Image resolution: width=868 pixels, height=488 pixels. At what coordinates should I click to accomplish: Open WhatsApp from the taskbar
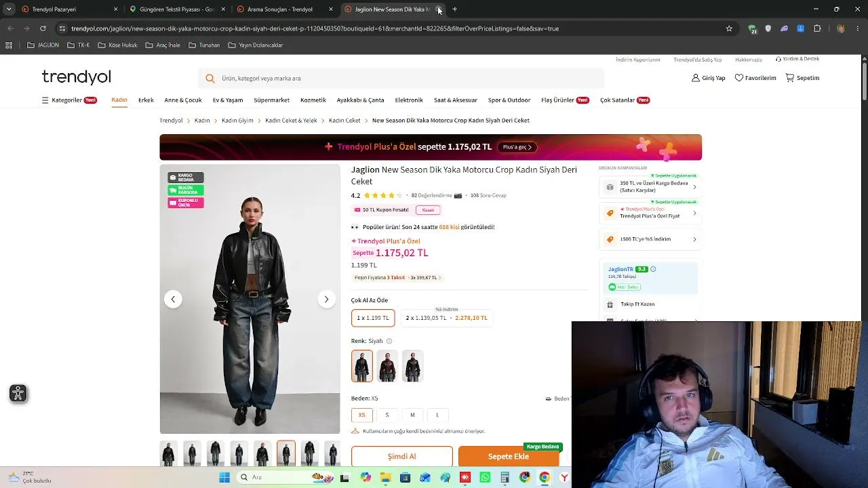point(485,477)
